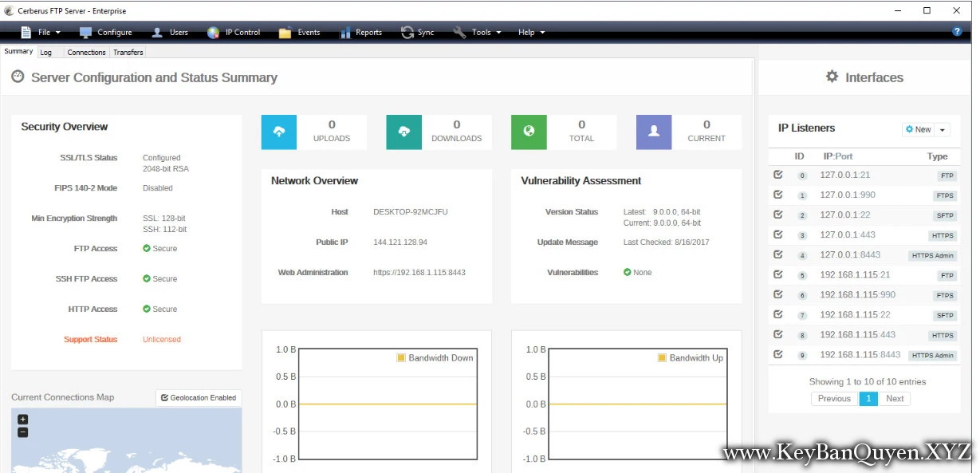Click the Total globe icon tile
The width and height of the screenshot is (980, 473).
(x=529, y=132)
